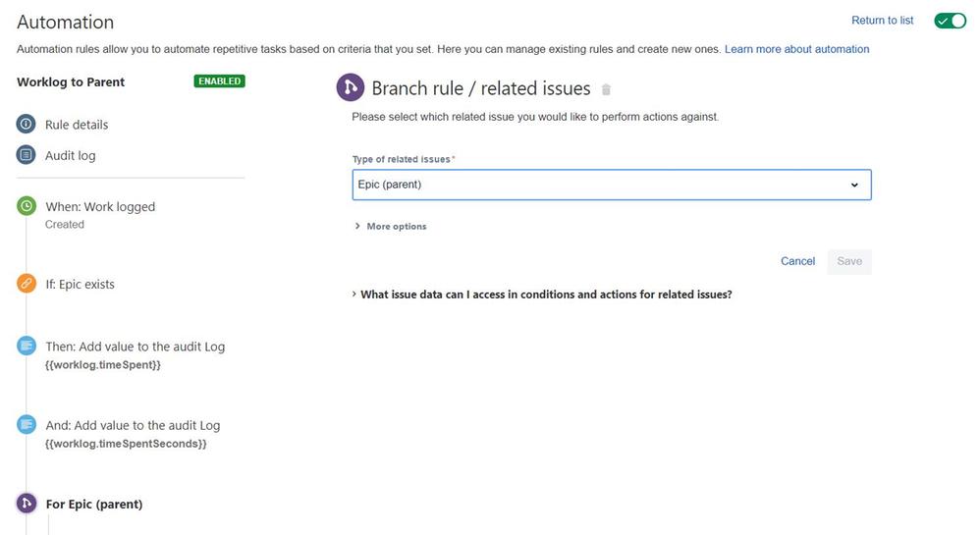Click the Save button
The image size is (980, 535).
click(x=849, y=261)
